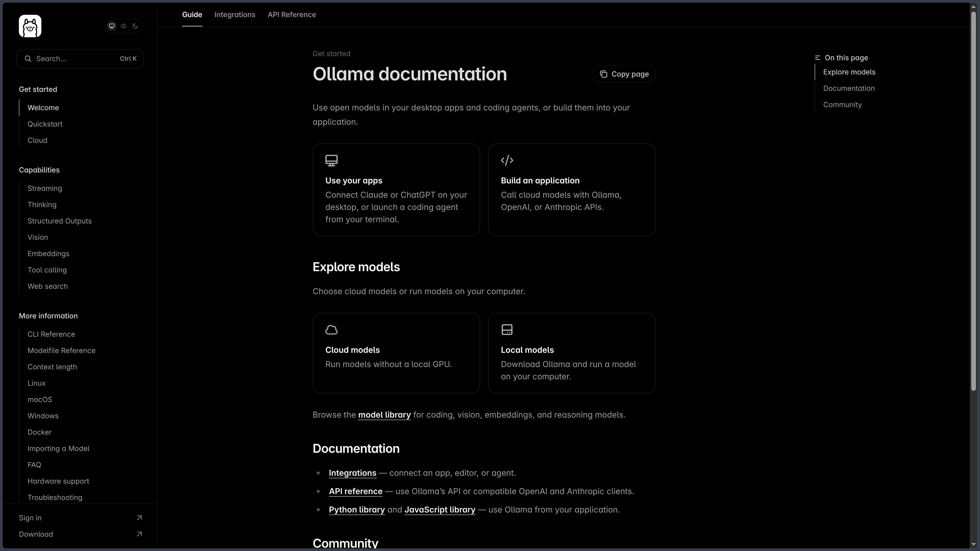Open Hardware support page
This screenshot has height=551, width=980.
click(58, 481)
